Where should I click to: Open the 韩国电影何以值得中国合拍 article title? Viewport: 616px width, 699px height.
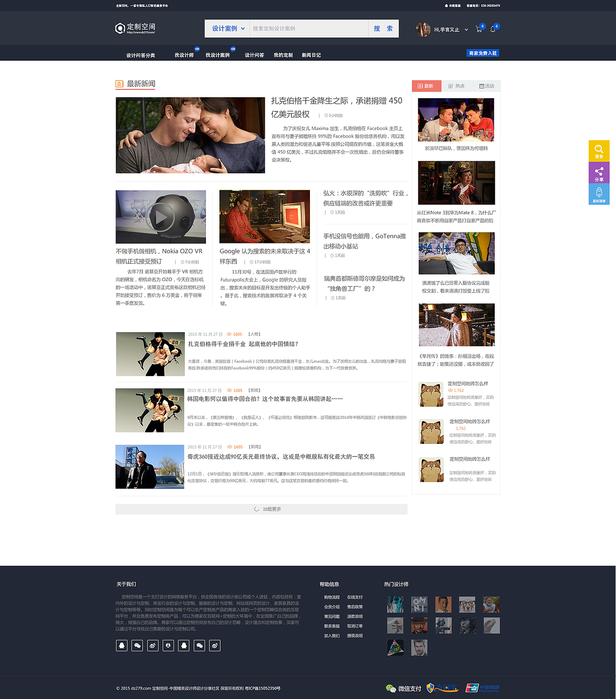[x=265, y=399]
